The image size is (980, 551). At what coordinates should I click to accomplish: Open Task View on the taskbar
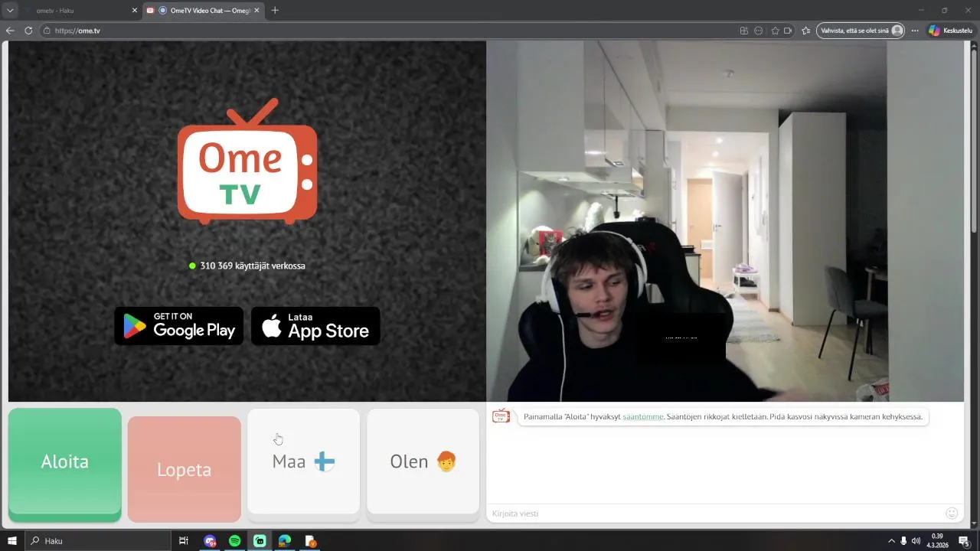pos(184,541)
